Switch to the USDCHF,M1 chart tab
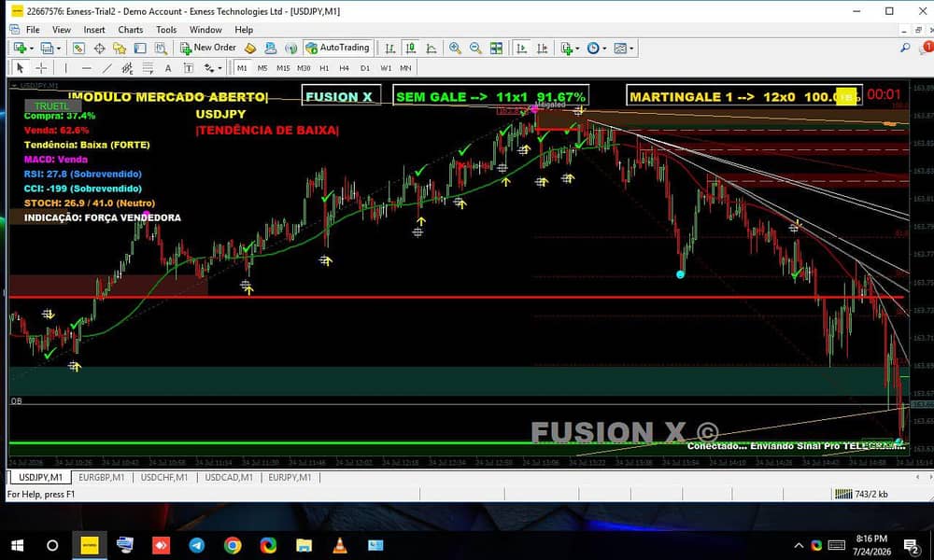 [164, 477]
